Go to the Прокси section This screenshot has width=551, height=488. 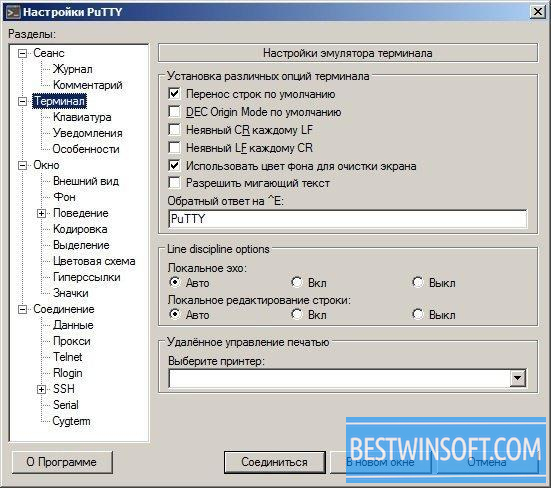coord(72,341)
